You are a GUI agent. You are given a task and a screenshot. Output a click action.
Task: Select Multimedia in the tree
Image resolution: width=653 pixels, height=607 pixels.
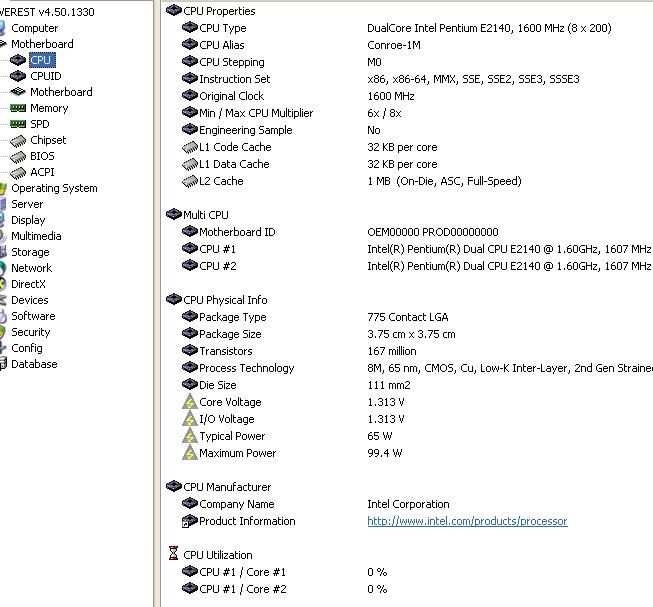(x=36, y=236)
